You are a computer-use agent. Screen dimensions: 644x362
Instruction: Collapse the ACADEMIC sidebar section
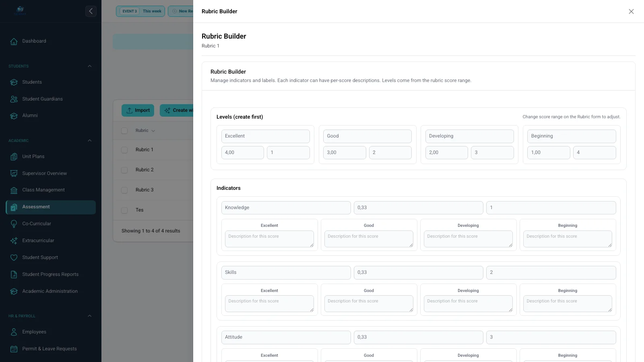coord(90,140)
